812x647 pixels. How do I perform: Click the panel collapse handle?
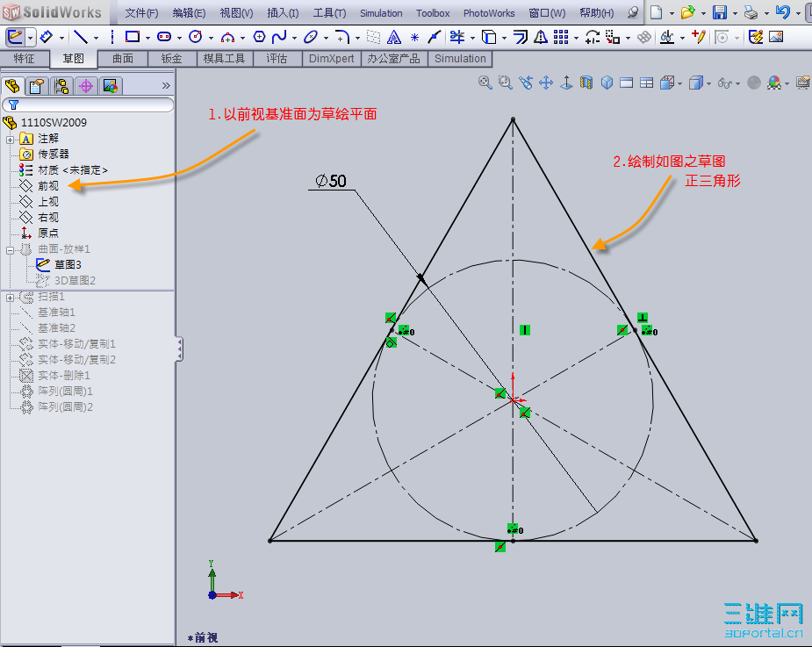[x=179, y=349]
